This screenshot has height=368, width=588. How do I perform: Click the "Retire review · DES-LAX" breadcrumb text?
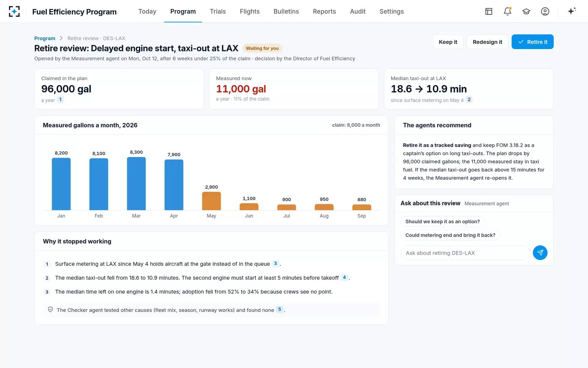coord(96,38)
